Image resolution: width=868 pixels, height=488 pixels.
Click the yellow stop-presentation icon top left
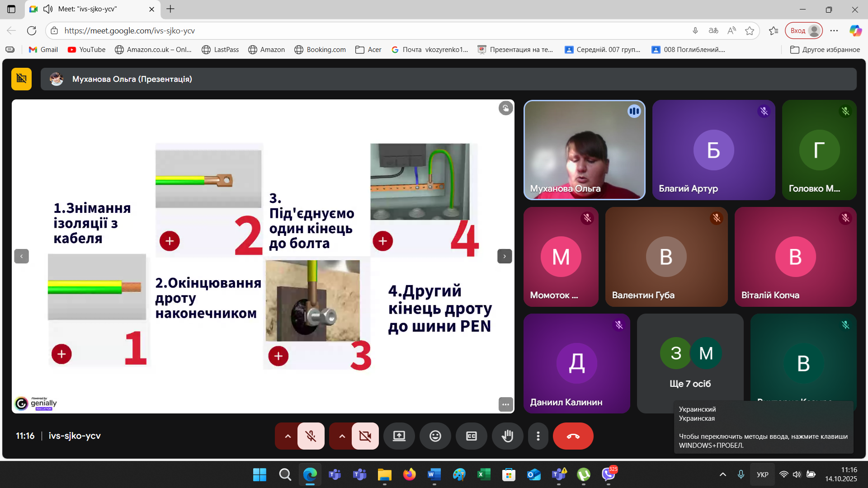click(21, 79)
